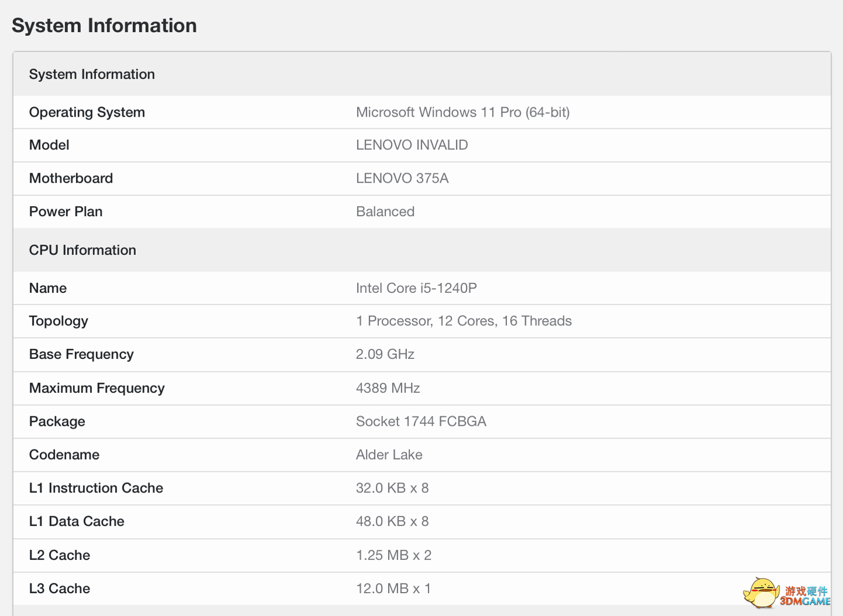Click the Operating System label
The image size is (843, 616).
(x=87, y=112)
